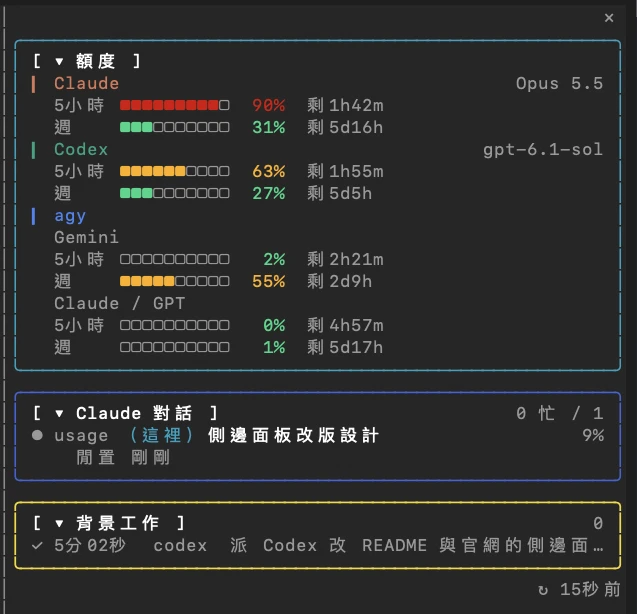Image resolution: width=637 pixels, height=614 pixels.
Task: Click the 背景工作 count 0
Action: coord(598,523)
